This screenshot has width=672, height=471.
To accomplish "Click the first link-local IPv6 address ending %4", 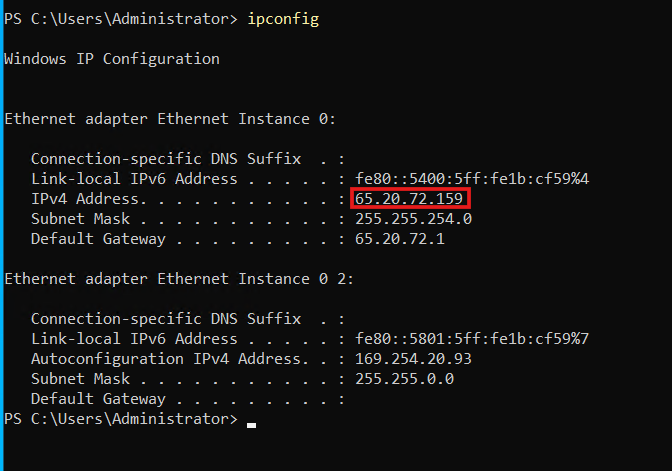I will (472, 179).
